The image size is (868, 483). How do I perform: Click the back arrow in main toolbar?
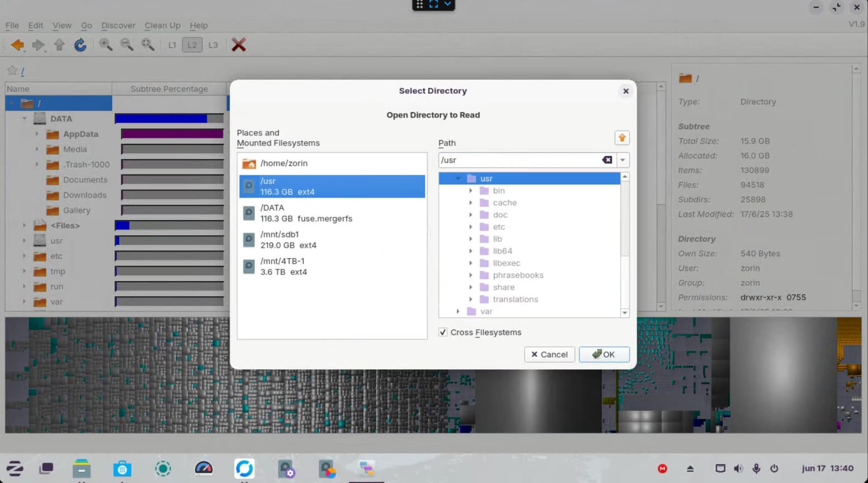click(17, 45)
